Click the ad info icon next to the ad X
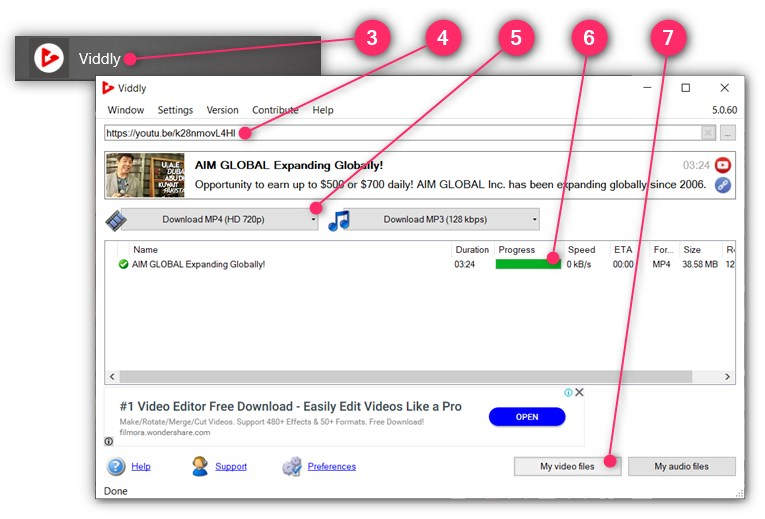The width and height of the screenshot is (765, 519). coord(568,392)
